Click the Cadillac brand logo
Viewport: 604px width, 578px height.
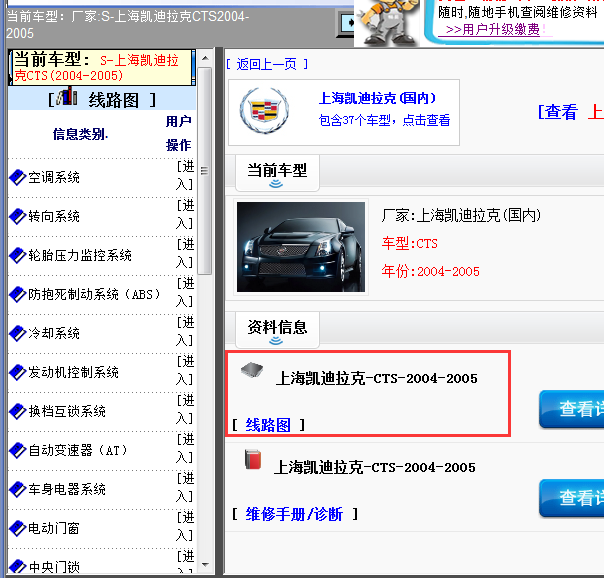(264, 110)
